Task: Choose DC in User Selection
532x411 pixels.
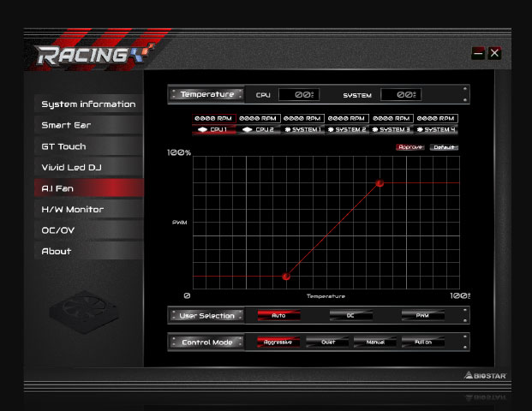Action: pyautogui.click(x=351, y=315)
